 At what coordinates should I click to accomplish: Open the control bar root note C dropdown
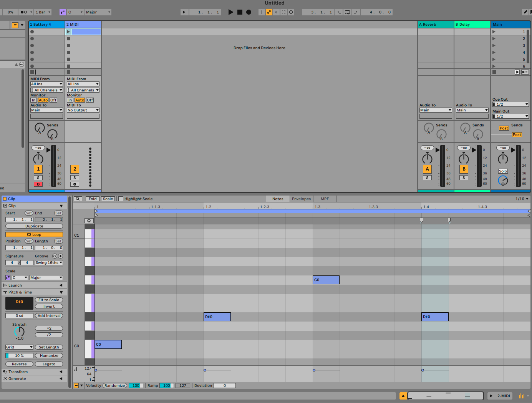(75, 12)
